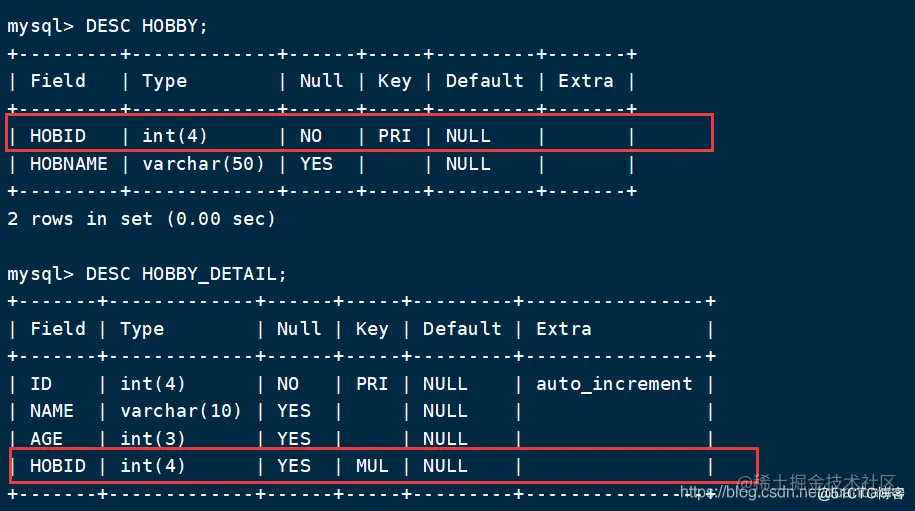This screenshot has height=511, width=915.
Task: Select the Extra header in HOBBY_DETAIL table
Action: 564,329
